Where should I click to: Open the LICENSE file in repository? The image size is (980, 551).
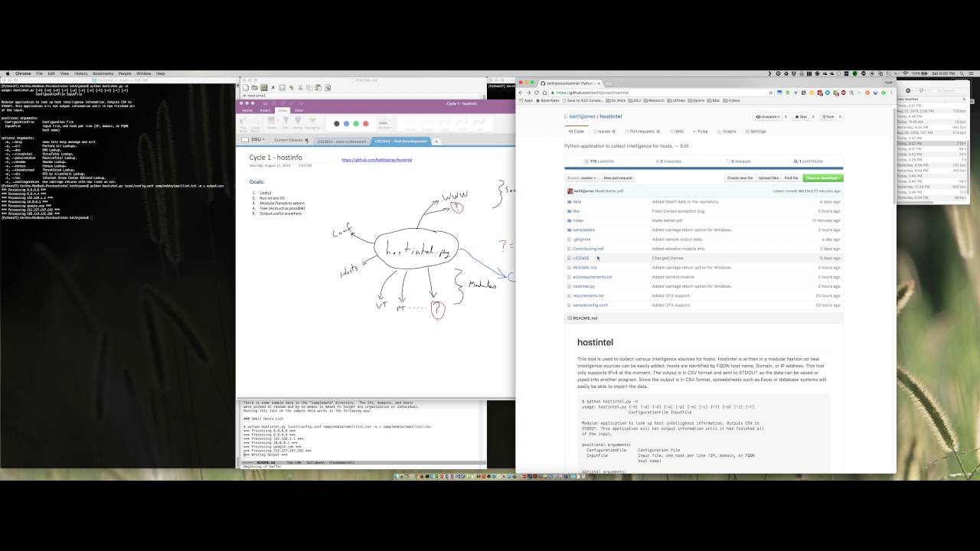pos(581,258)
